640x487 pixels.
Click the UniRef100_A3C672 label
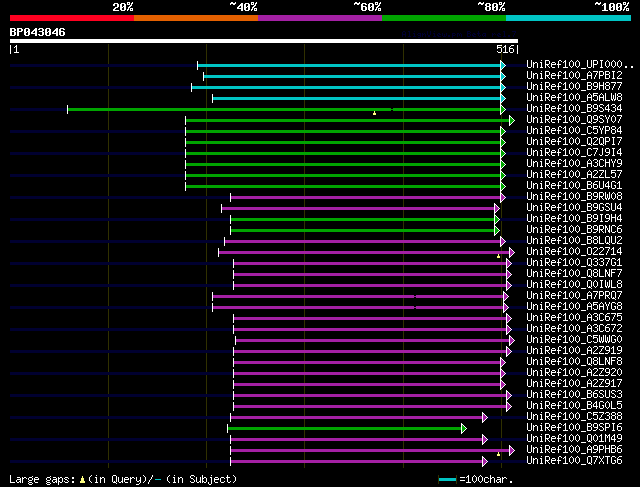coord(574,329)
